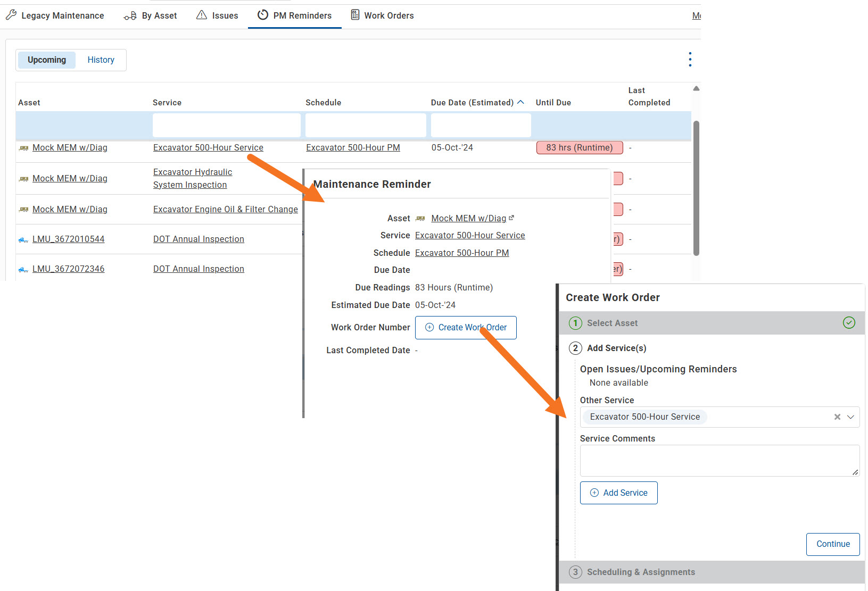
Task: Click the Service Comments text area
Action: (x=720, y=461)
